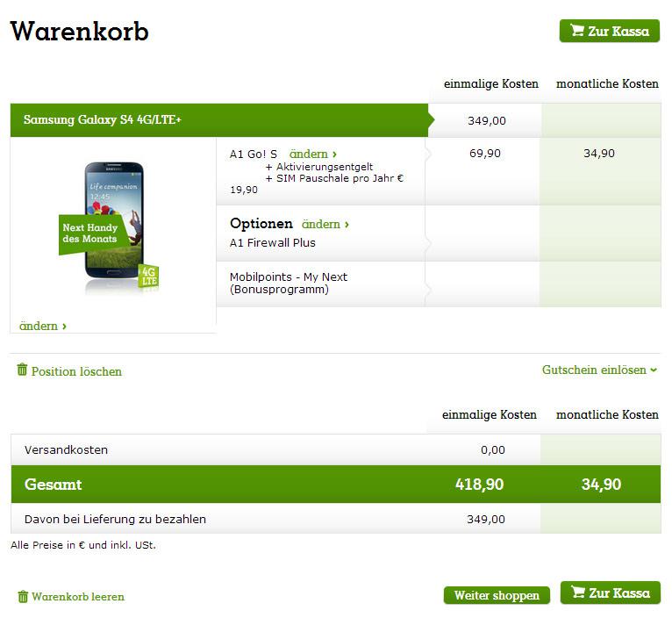Click Davon bei Lieferung zu bezahlen label

point(115,520)
